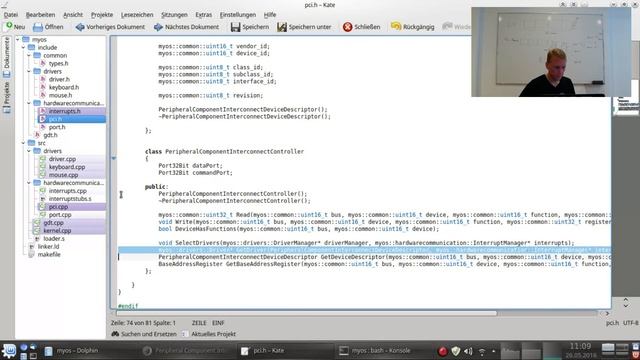Open mouse.cpp file
The width and height of the screenshot is (640, 360).
point(63,175)
